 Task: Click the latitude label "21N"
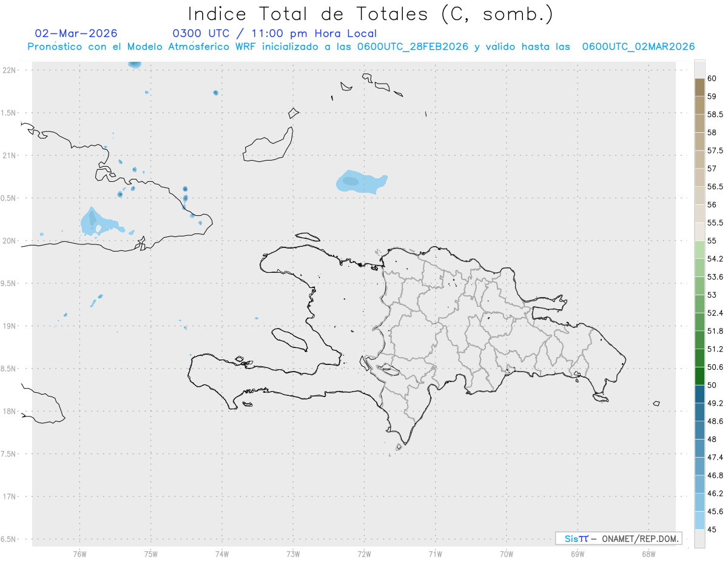click(9, 155)
